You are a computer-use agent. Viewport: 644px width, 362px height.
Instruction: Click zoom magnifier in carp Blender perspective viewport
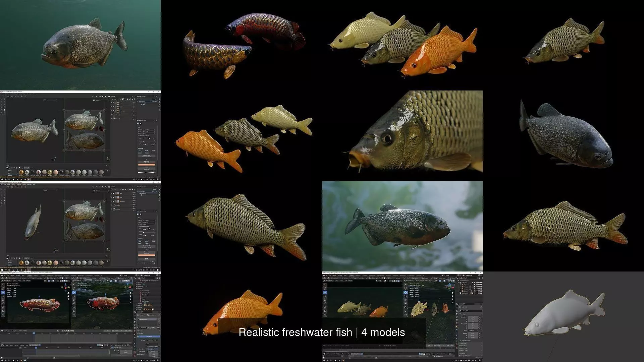pos(452,293)
